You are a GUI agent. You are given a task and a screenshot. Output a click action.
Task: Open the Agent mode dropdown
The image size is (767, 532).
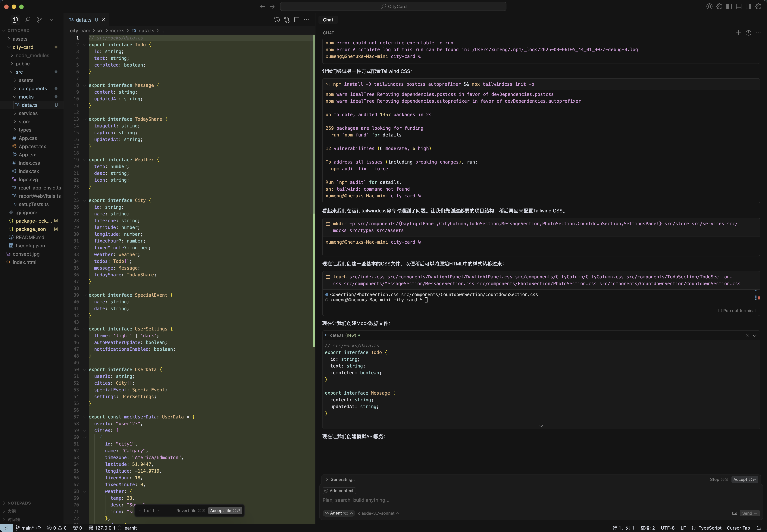click(338, 513)
